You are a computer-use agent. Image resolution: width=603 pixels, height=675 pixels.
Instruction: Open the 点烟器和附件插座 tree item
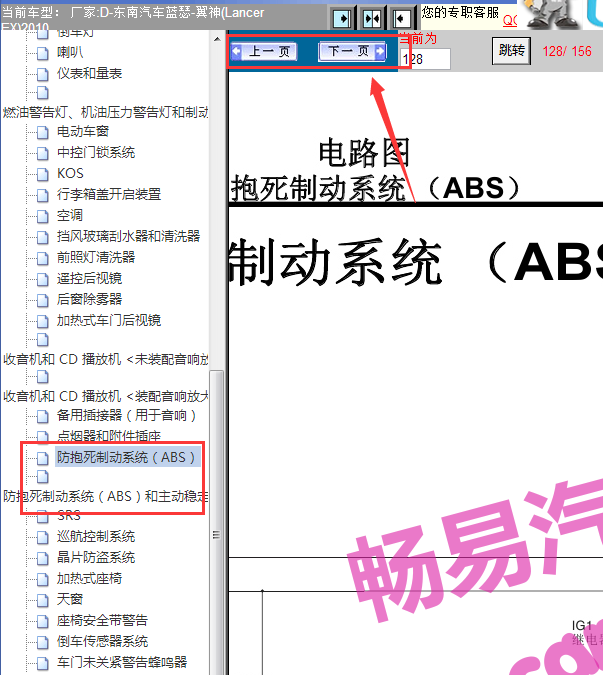(109, 436)
